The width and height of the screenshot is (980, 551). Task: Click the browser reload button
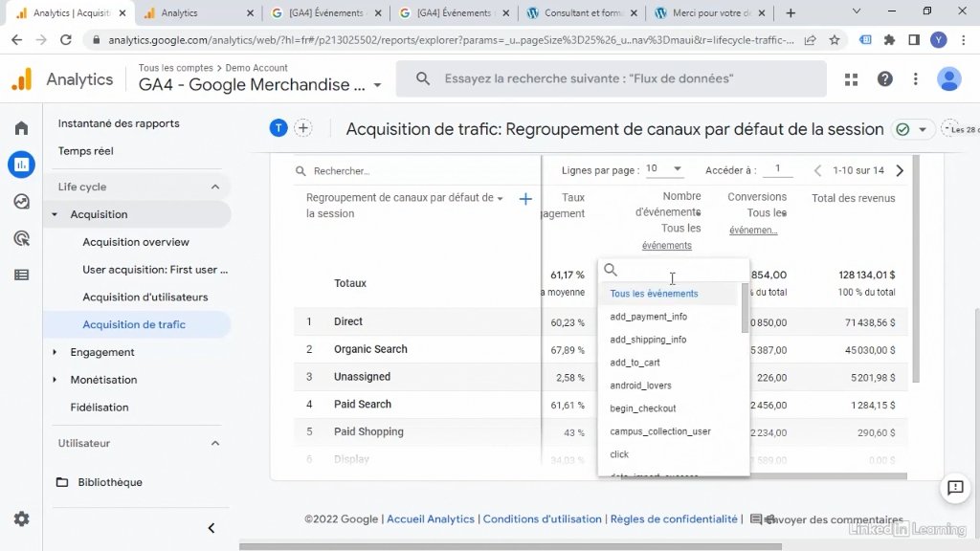pos(66,40)
